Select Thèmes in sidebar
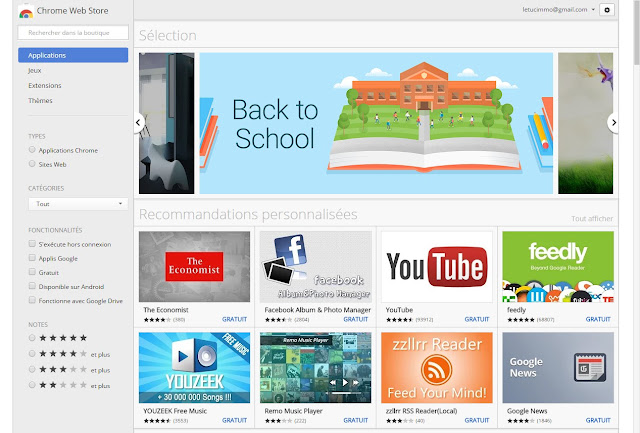This screenshot has height=433, width=640. pyautogui.click(x=40, y=100)
